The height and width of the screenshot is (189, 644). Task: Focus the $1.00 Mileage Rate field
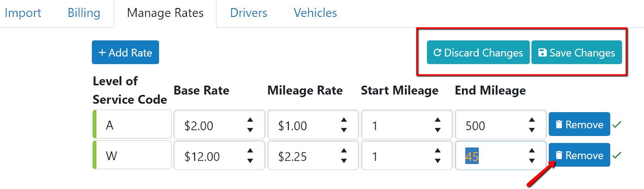(313, 125)
